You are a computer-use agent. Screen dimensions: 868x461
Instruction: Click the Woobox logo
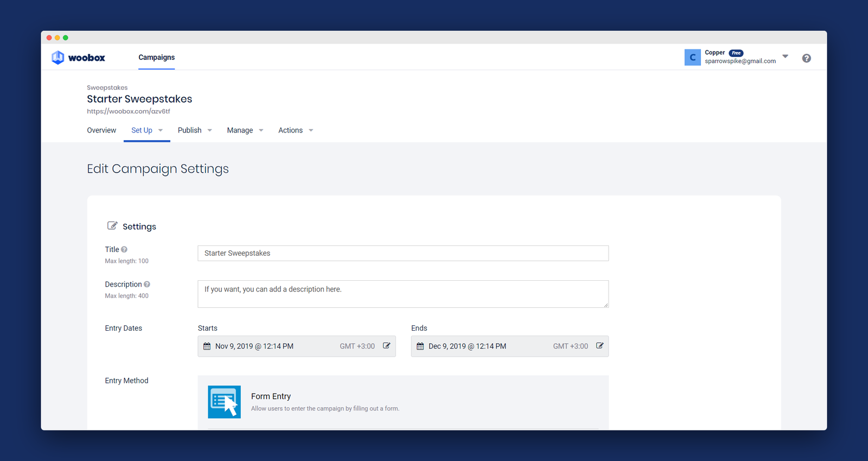78,58
